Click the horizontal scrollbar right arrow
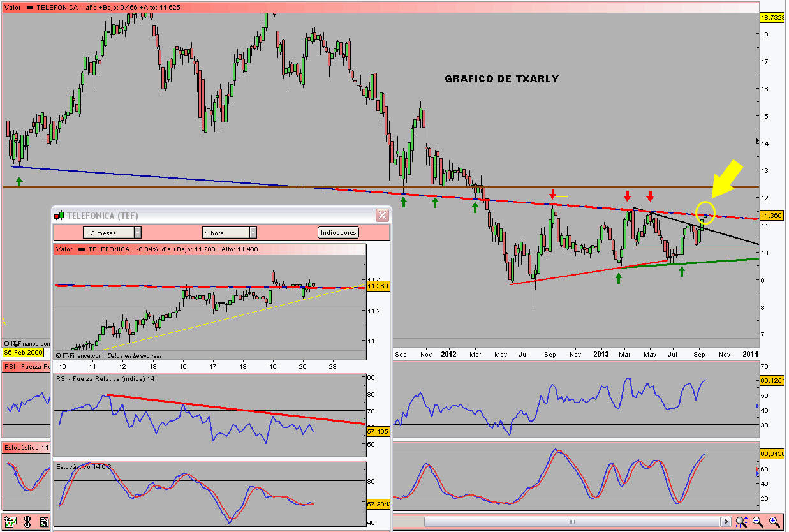The height and width of the screenshot is (532, 789). click(725, 522)
